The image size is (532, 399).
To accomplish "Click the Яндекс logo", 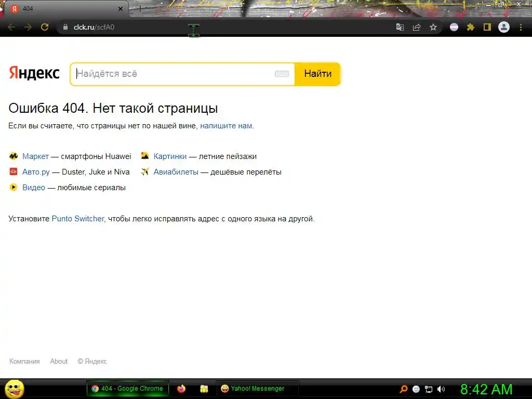I will [x=34, y=73].
